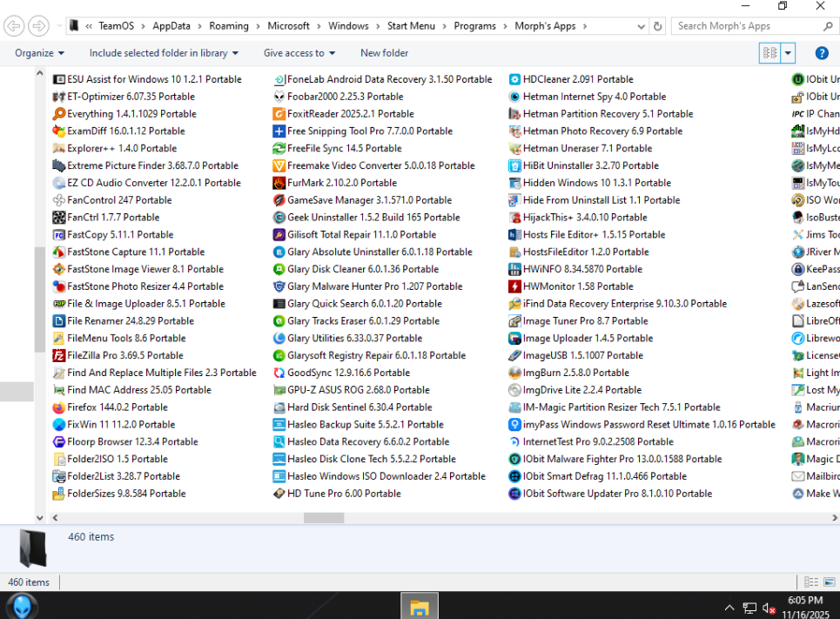Click the Firefox 144.0.2 Portable icon
The image size is (840, 619).
[59, 407]
